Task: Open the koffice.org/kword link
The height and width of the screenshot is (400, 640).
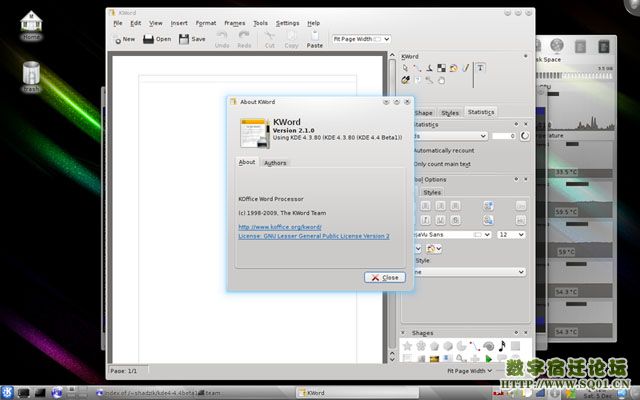Action: point(280,227)
